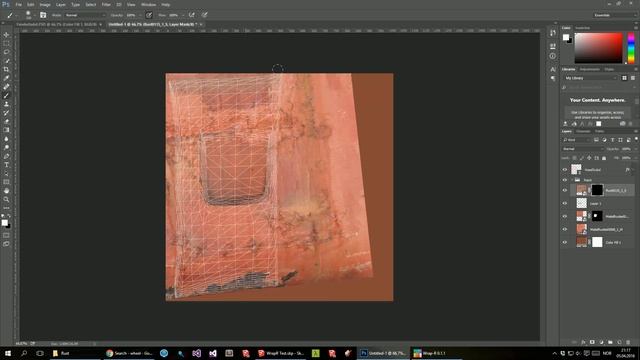Viewport: 640px width, 360px height.
Task: Hide the Color Fill 1 layer
Action: [565, 242]
